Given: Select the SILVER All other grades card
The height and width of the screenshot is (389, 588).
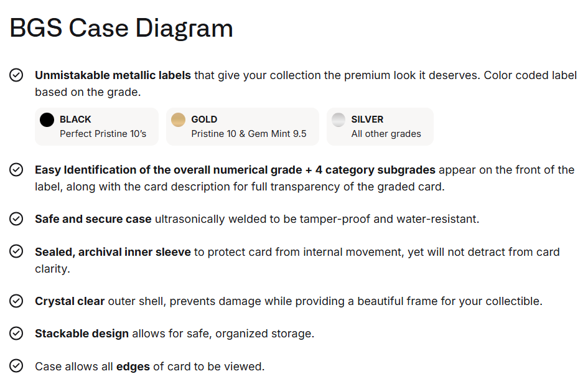Looking at the screenshot, I should coord(380,126).
